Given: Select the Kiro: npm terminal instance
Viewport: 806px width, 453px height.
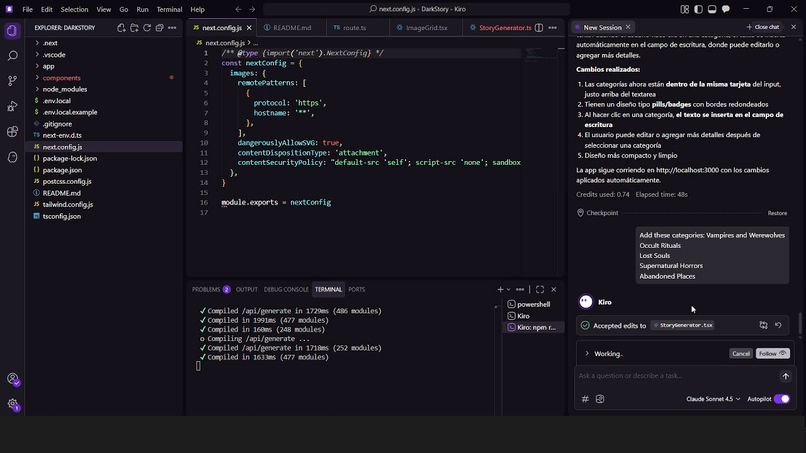Looking at the screenshot, I should point(533,327).
